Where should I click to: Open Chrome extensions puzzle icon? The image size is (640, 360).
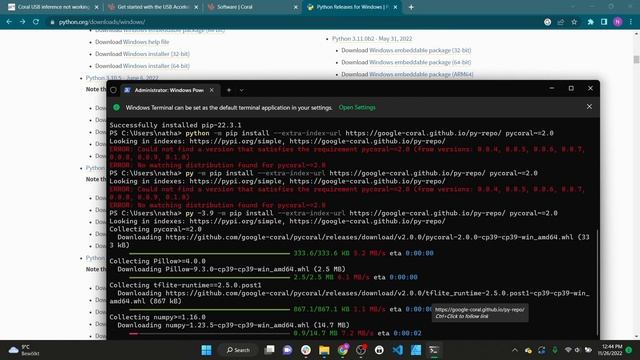tap(590, 22)
